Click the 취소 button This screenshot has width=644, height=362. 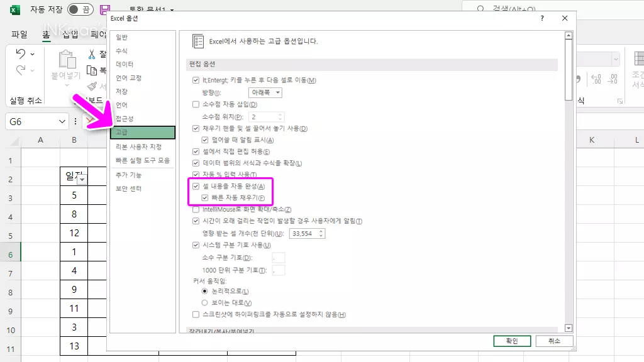(555, 341)
